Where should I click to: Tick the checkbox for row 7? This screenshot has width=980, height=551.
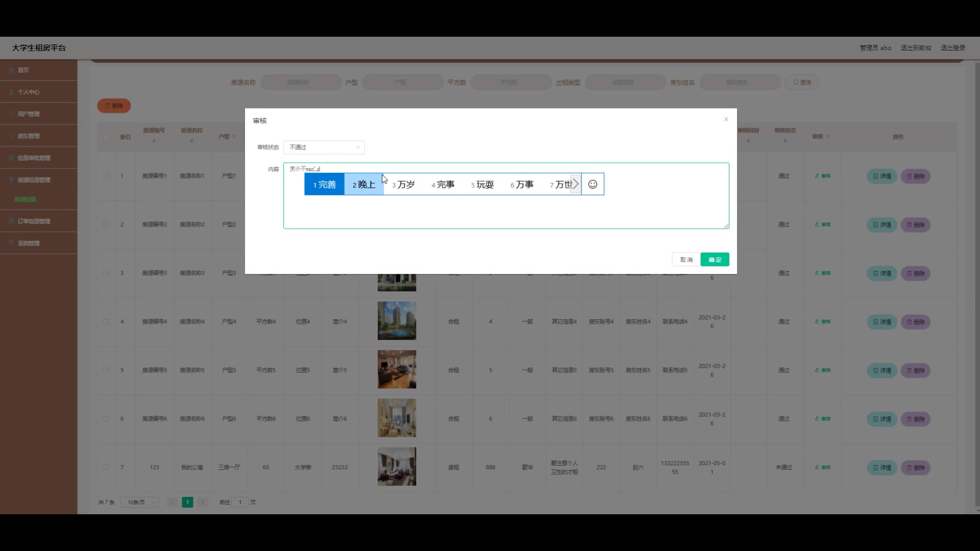click(x=106, y=467)
